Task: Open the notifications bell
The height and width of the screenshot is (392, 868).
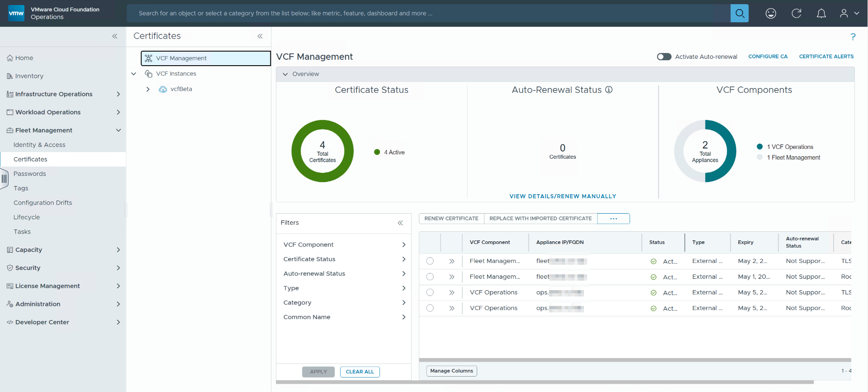Action: pos(821,13)
